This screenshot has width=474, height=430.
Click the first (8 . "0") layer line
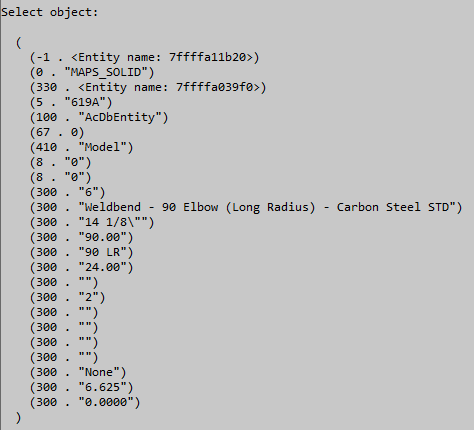coord(60,162)
